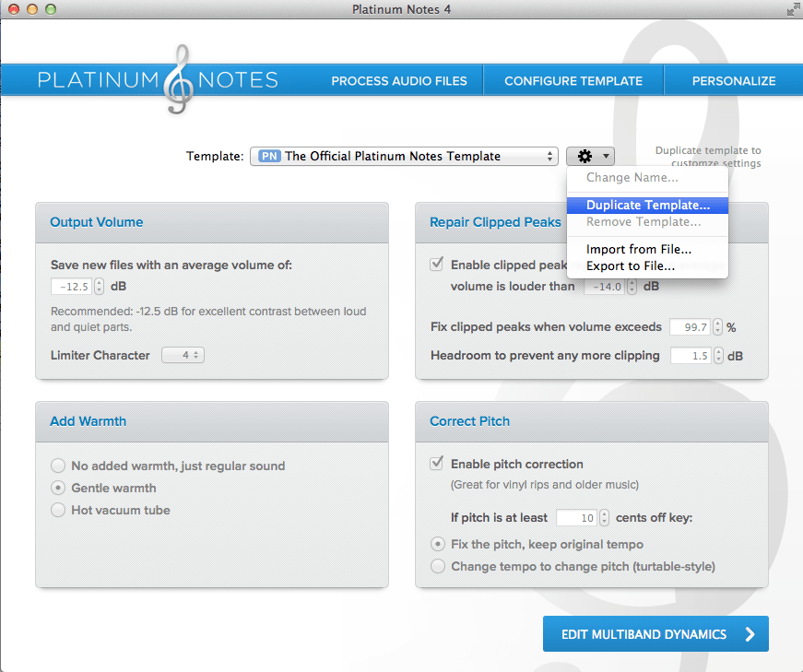803x672 pixels.
Task: Click the yellow minimize window button
Action: [x=32, y=9]
